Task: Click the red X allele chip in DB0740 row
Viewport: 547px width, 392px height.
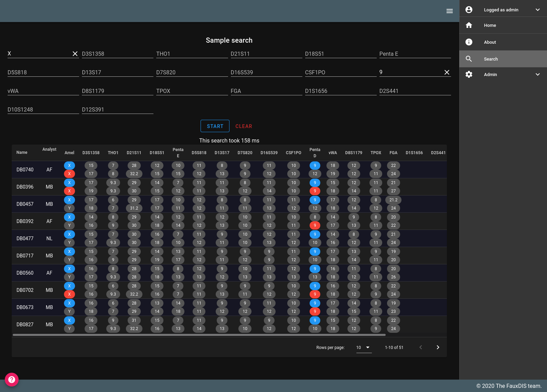Action: [69, 174]
